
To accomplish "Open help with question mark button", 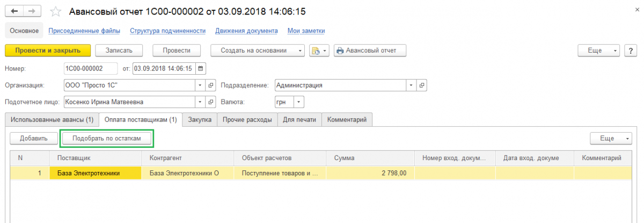I will (630, 50).
